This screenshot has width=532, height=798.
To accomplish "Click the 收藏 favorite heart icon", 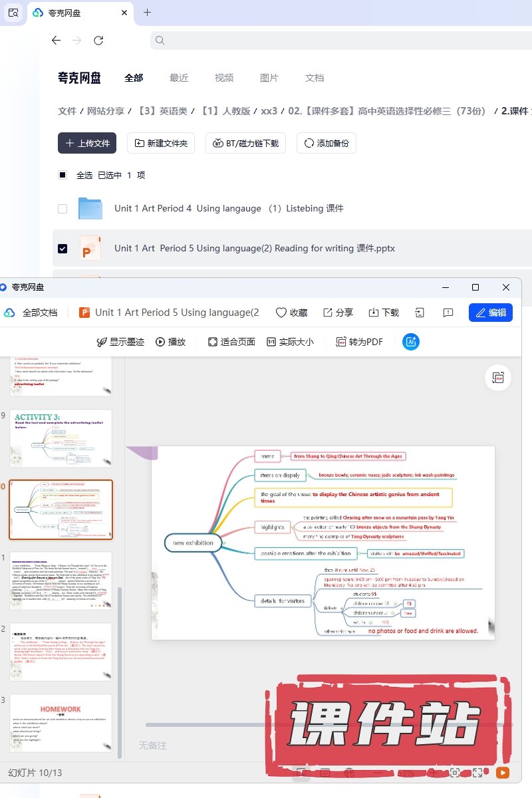I will 281,313.
